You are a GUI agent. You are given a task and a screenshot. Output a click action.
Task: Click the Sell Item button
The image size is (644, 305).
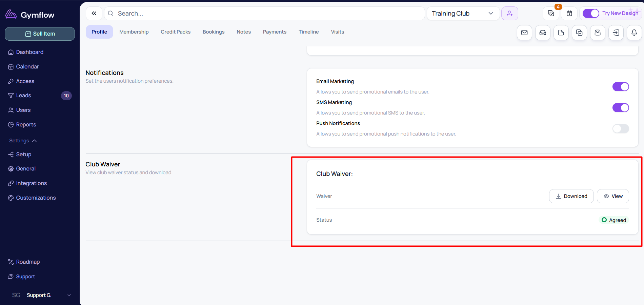40,34
